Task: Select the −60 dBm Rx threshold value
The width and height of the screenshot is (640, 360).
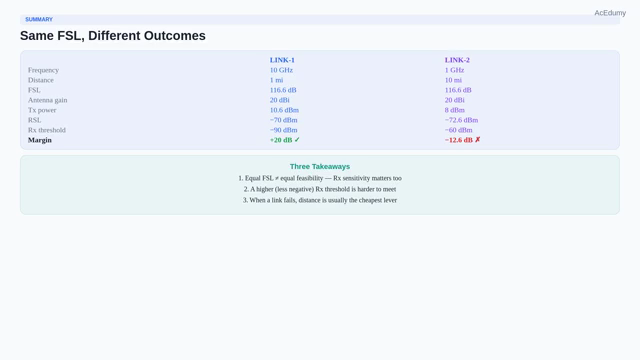Action: click(459, 130)
